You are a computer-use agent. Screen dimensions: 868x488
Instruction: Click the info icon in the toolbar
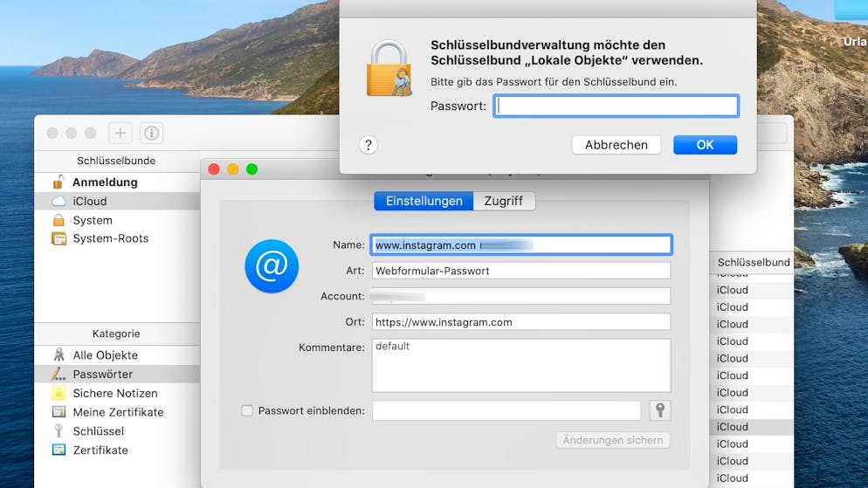pos(152,134)
